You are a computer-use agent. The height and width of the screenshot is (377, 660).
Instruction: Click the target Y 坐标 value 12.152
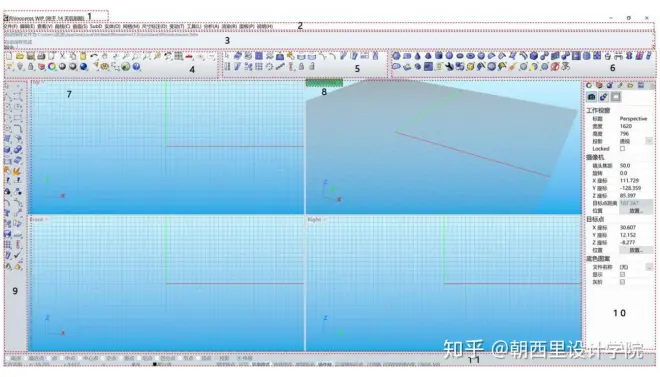[x=628, y=235]
